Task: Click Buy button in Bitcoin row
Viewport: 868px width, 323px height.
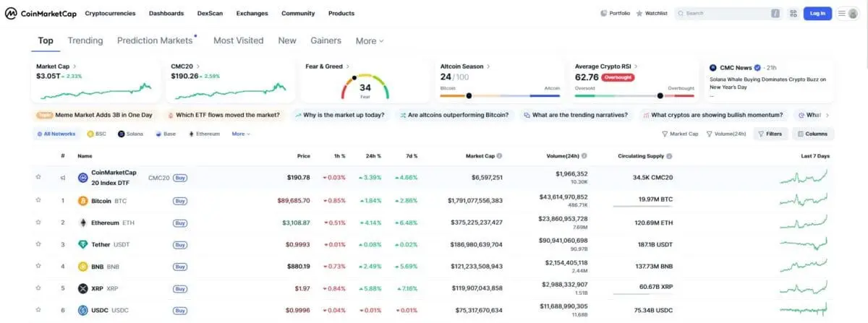Action: 180,201
